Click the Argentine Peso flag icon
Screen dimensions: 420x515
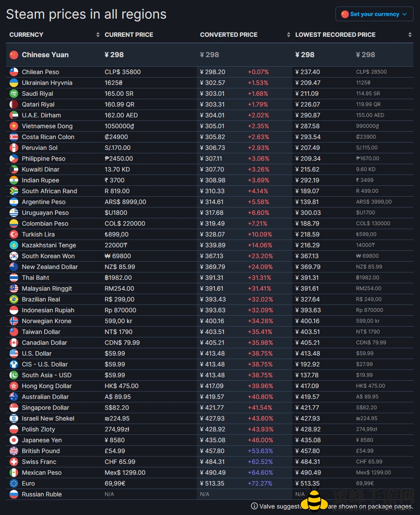[x=14, y=202]
